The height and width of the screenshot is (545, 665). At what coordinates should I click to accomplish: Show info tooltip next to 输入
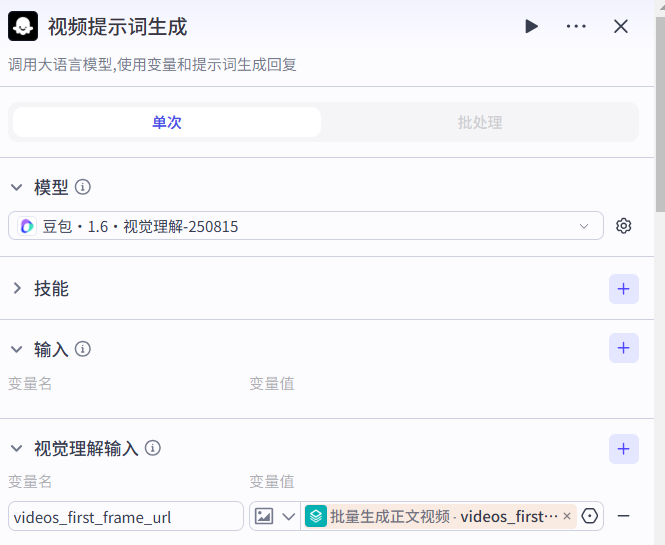(83, 349)
